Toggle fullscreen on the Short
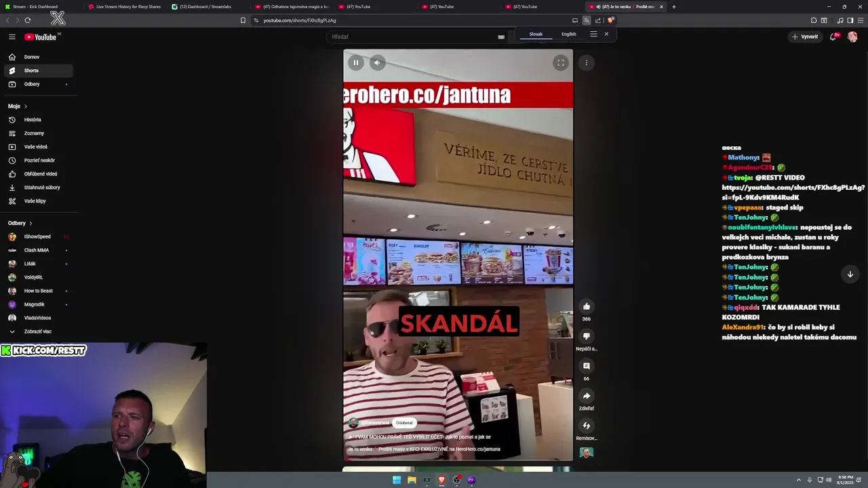Image resolution: width=868 pixels, height=488 pixels. click(x=561, y=63)
